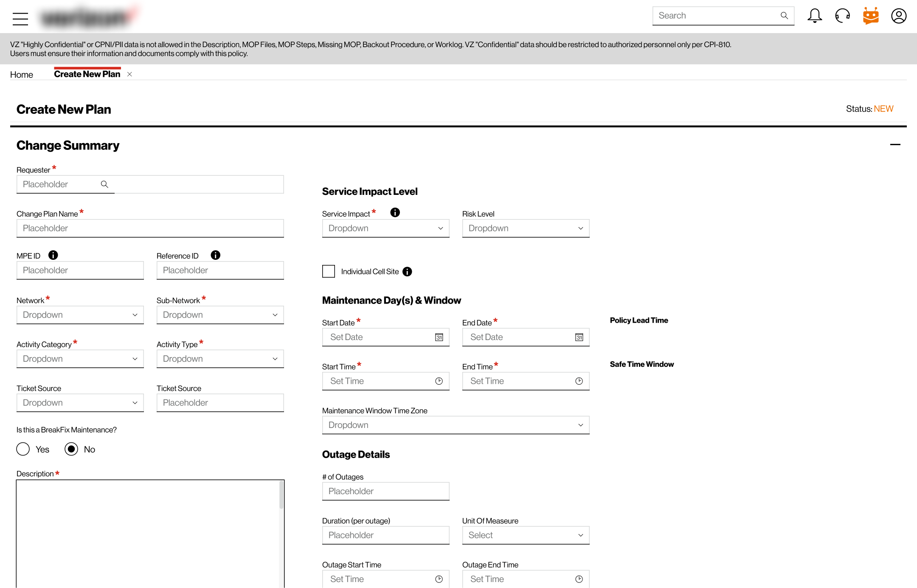Open the Ticket Source dropdown

pyautogui.click(x=80, y=403)
